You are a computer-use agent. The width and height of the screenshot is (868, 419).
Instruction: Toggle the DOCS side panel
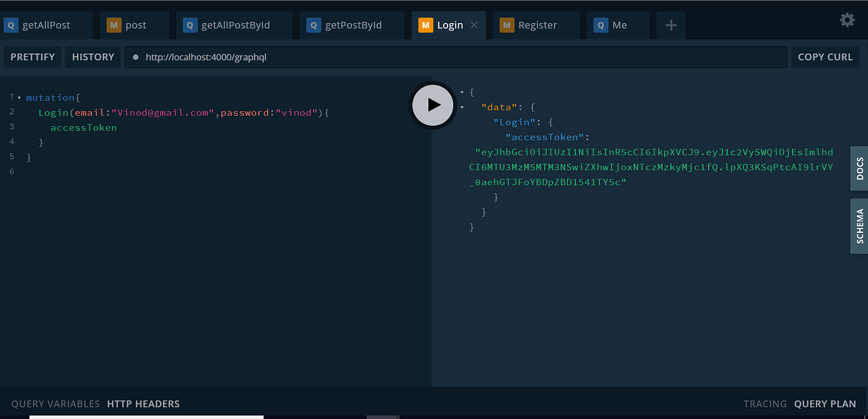click(x=860, y=168)
